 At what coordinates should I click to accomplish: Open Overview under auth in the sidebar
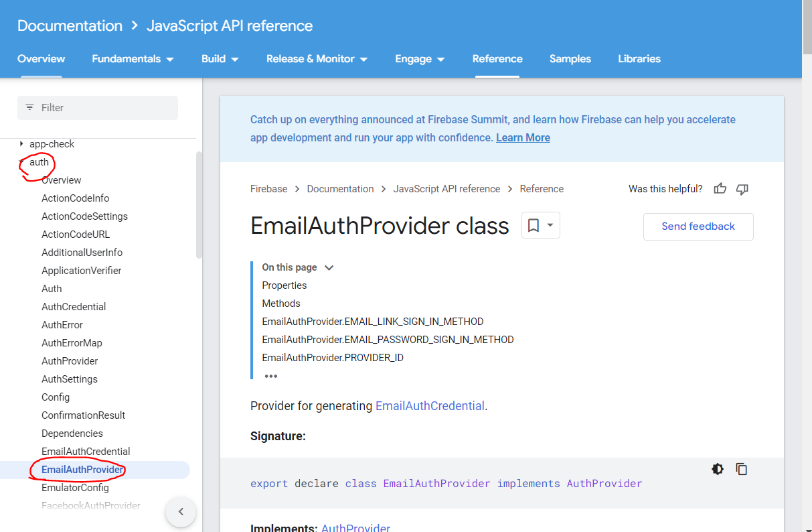[x=61, y=180]
